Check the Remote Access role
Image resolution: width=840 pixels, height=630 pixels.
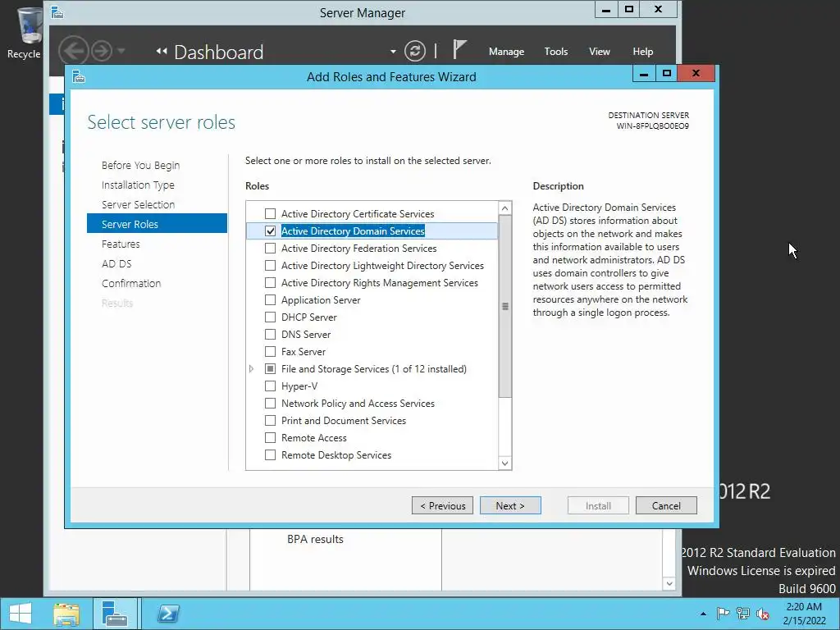tap(271, 438)
